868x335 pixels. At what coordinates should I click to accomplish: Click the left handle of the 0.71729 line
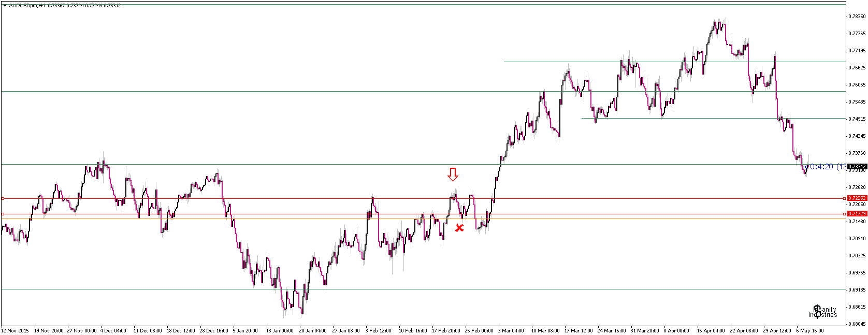pyautogui.click(x=3, y=214)
